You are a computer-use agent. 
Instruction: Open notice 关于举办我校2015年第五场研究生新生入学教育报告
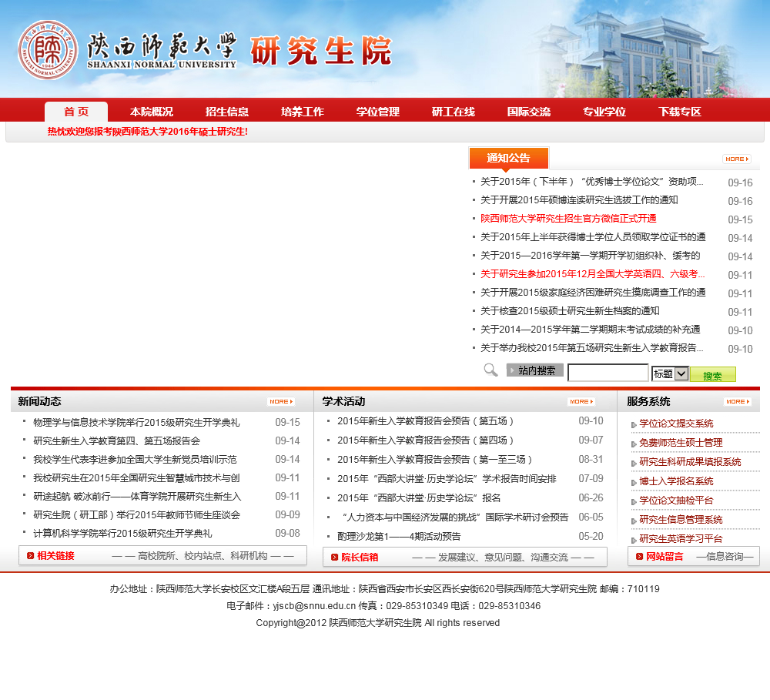click(591, 348)
